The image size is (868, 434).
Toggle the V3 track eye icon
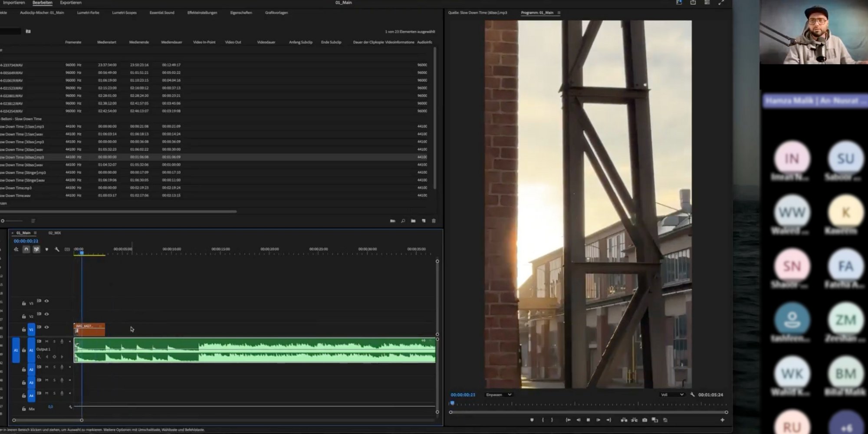pos(46,301)
